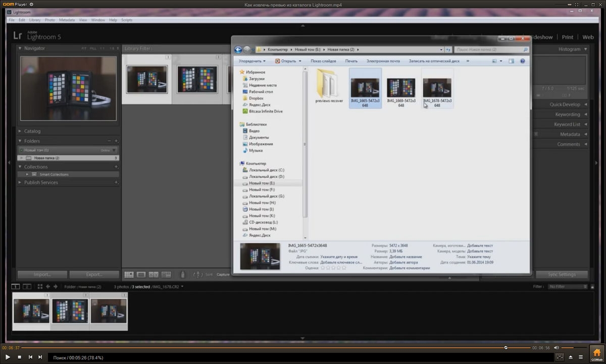Expand the Catalog panel

[x=20, y=131]
